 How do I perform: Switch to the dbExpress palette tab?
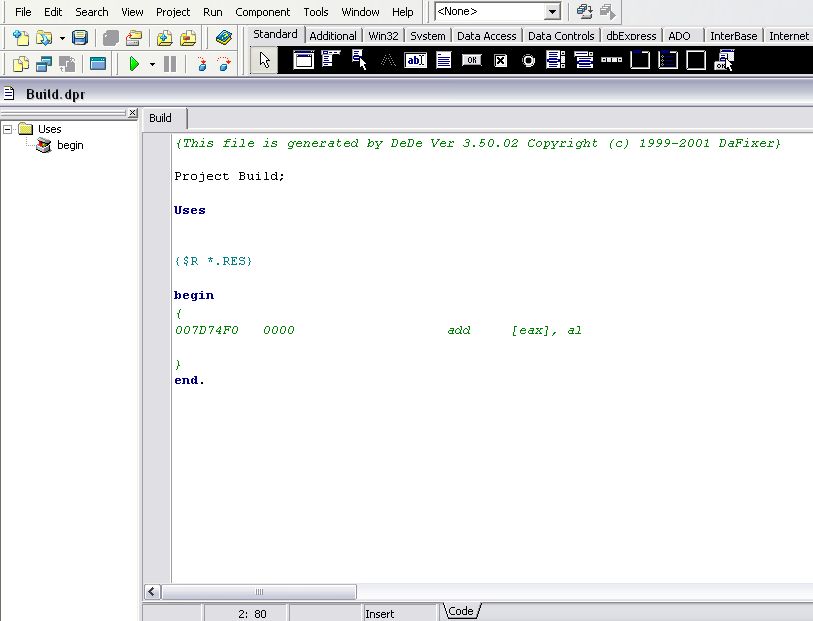(631, 36)
